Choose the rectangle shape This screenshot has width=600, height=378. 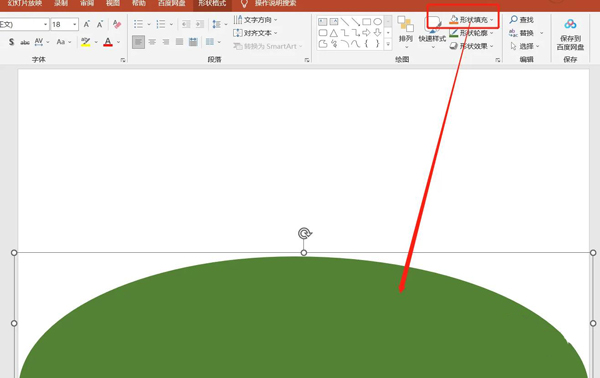tap(367, 21)
